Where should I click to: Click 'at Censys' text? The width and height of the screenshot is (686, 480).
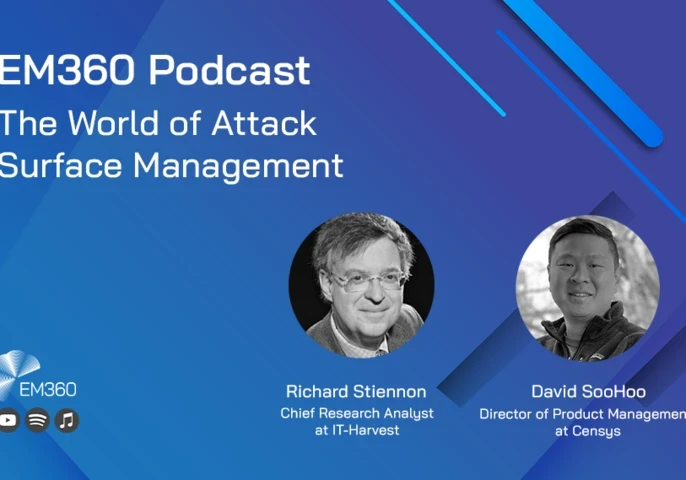coord(588,431)
